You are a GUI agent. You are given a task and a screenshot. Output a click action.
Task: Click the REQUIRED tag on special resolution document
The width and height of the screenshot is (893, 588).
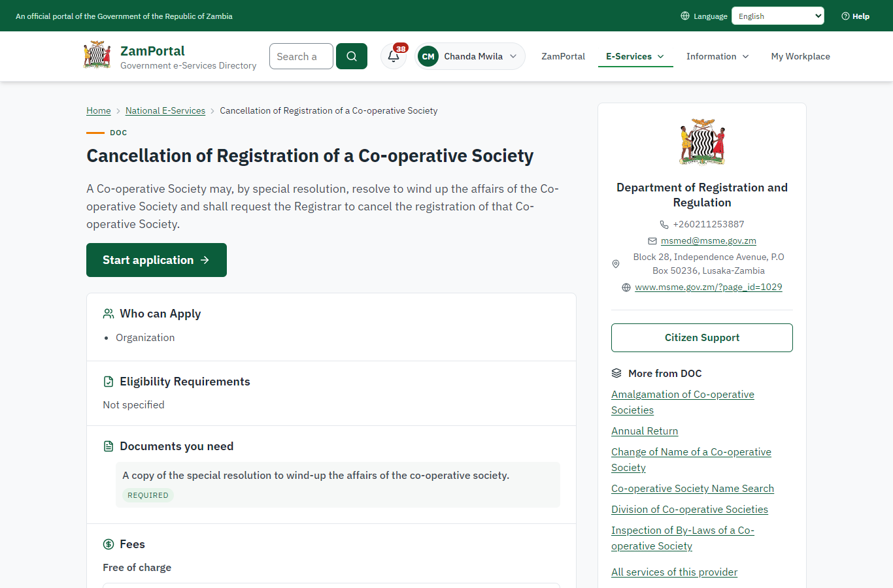pyautogui.click(x=148, y=495)
